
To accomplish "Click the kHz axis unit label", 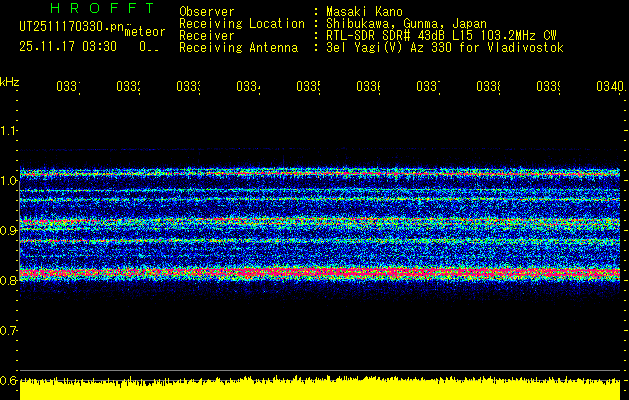I will (x=9, y=80).
